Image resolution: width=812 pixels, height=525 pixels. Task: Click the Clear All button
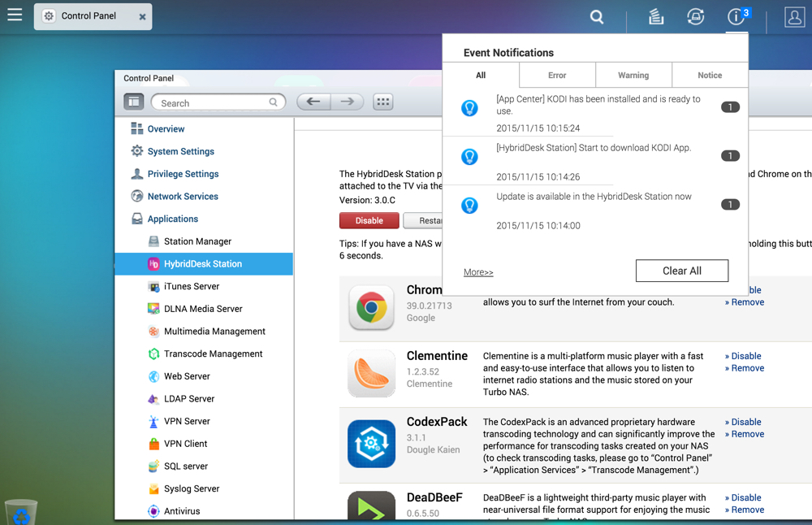pyautogui.click(x=682, y=271)
